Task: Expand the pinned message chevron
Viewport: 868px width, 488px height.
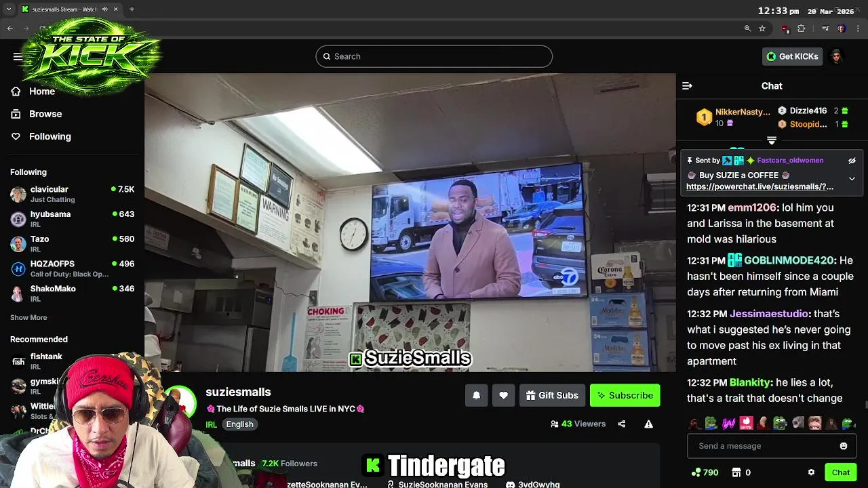Action: click(x=852, y=179)
